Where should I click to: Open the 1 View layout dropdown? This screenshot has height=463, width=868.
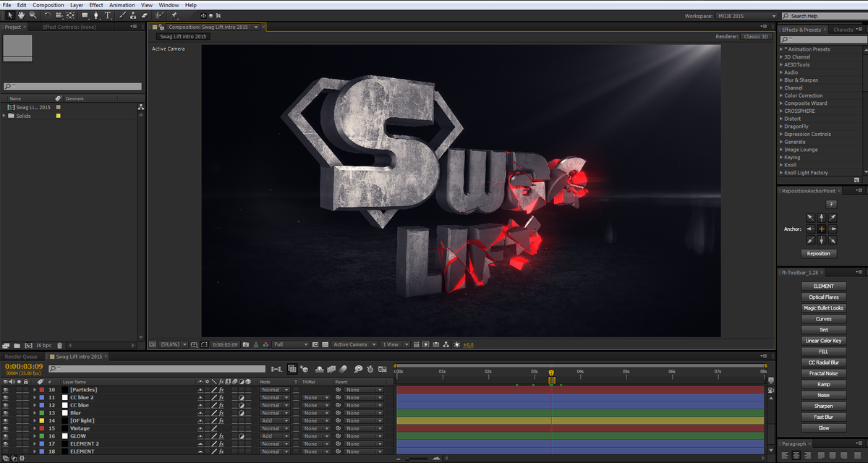click(395, 344)
